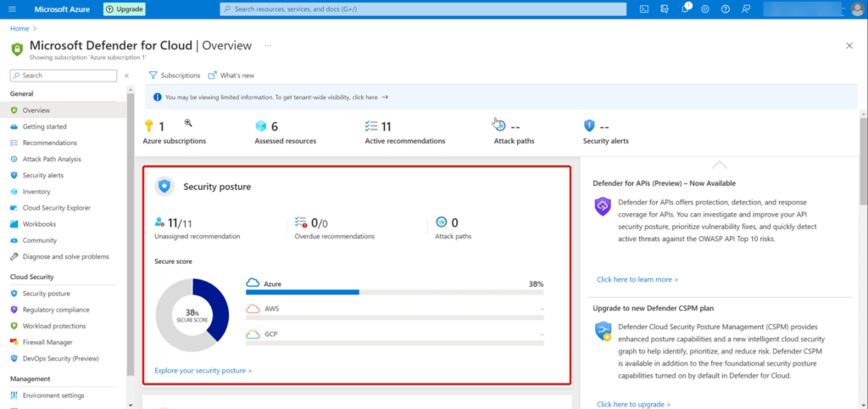Click the Azure cloud icon in secure score
The image size is (868, 409).
[253, 283]
